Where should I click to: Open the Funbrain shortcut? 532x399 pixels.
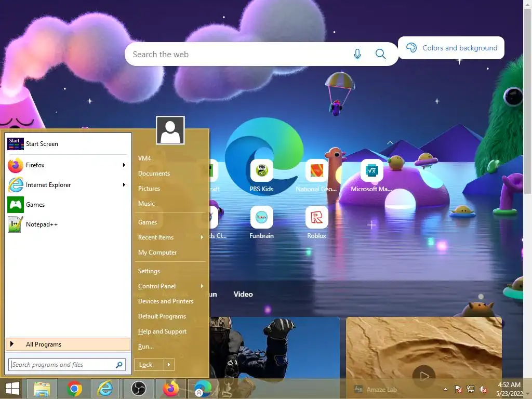(262, 223)
